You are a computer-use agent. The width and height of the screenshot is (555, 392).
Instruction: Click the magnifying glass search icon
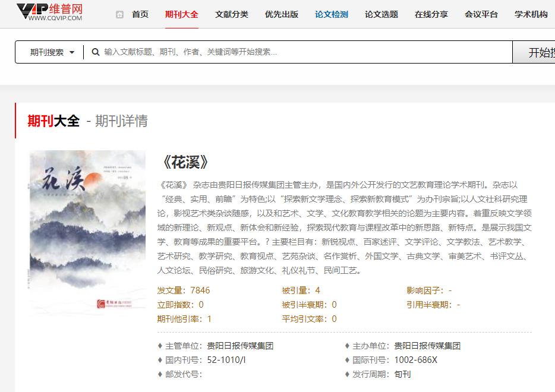point(96,52)
